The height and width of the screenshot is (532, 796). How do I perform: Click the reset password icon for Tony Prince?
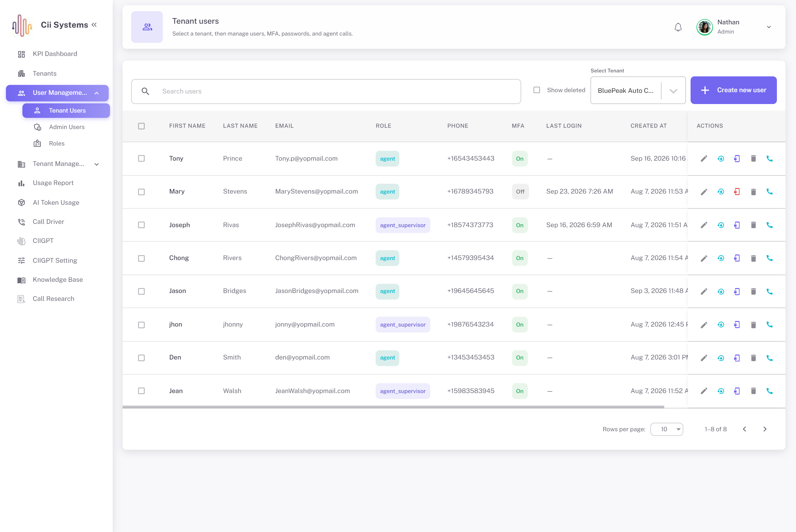point(721,158)
